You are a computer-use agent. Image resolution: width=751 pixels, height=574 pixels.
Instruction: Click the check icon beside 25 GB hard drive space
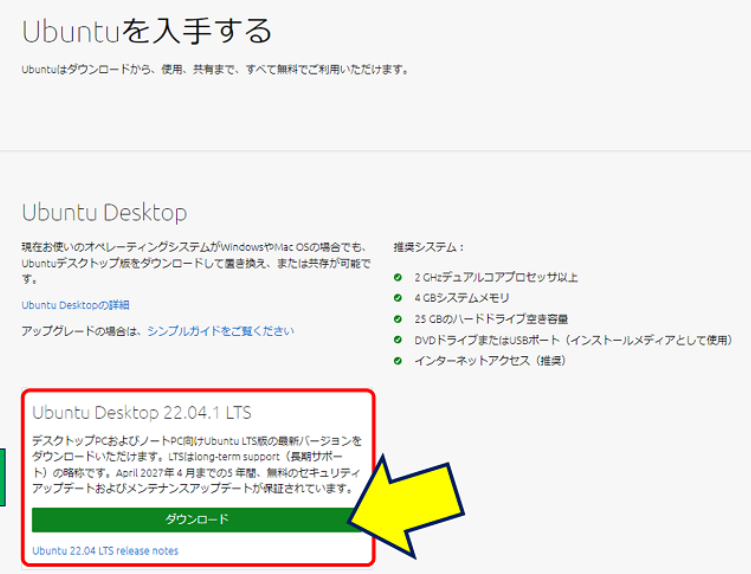398,319
